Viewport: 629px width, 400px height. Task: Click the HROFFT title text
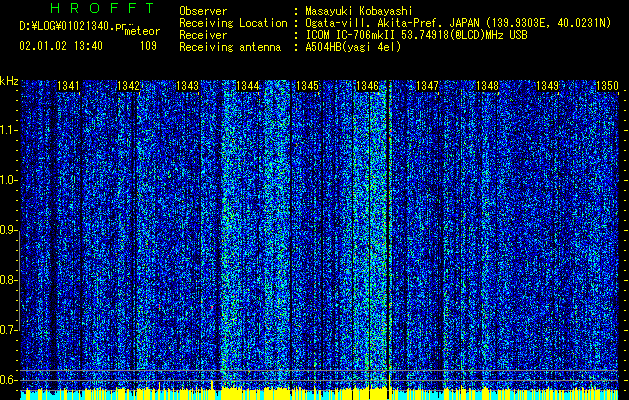[102, 8]
